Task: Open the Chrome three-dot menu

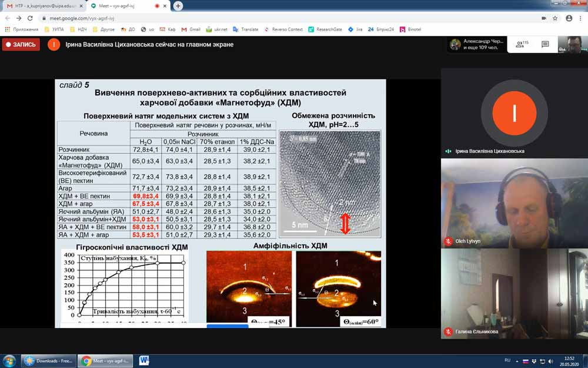Action: click(580, 18)
